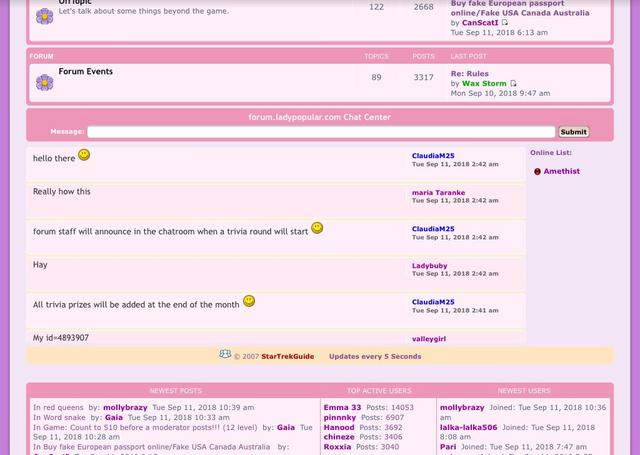Screen dimensions: 640x455
Task: Click the 'In red queens' newest post text
Action: tap(58, 407)
